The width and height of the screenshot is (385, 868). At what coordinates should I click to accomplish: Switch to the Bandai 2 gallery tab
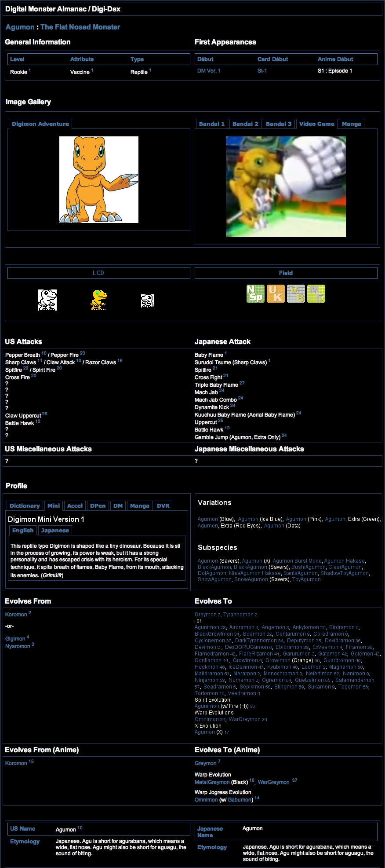coord(245,124)
